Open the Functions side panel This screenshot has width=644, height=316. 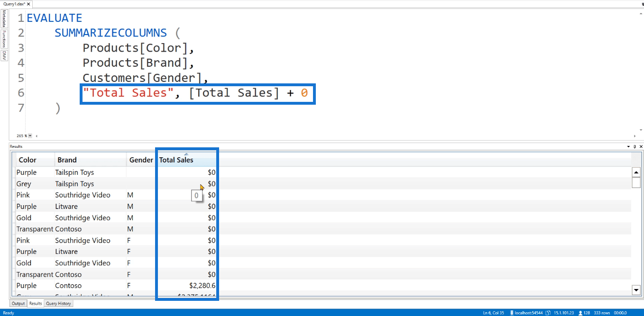[4, 39]
